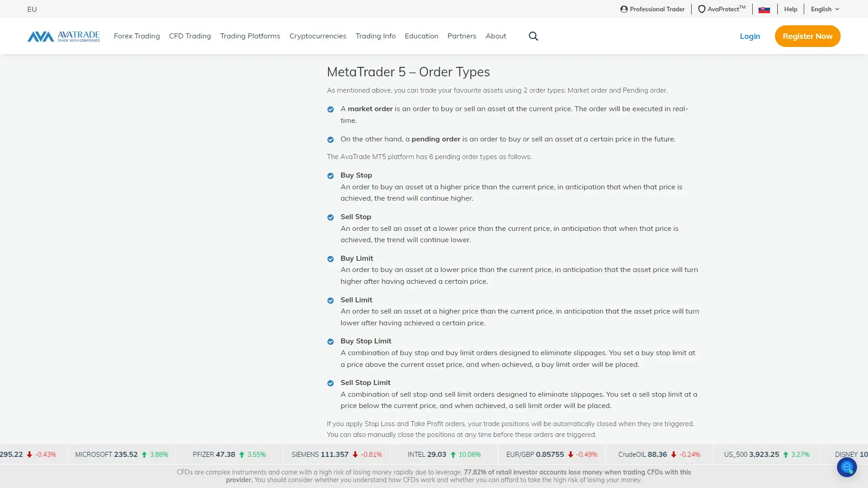The width and height of the screenshot is (868, 488).
Task: Click the MICROSOFT 235.52 ticker entry
Action: pos(122,455)
